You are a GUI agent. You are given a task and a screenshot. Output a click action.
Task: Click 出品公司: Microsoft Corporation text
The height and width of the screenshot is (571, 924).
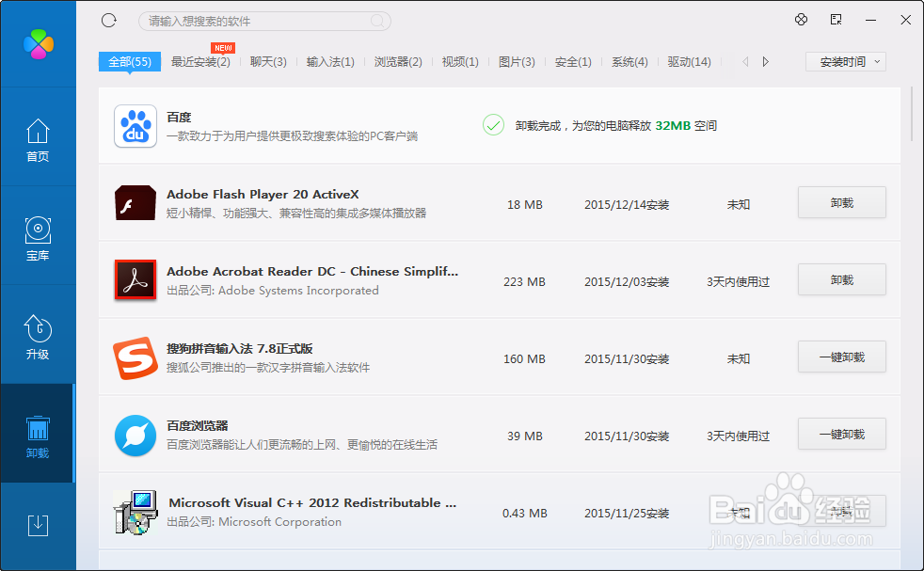pos(254,522)
